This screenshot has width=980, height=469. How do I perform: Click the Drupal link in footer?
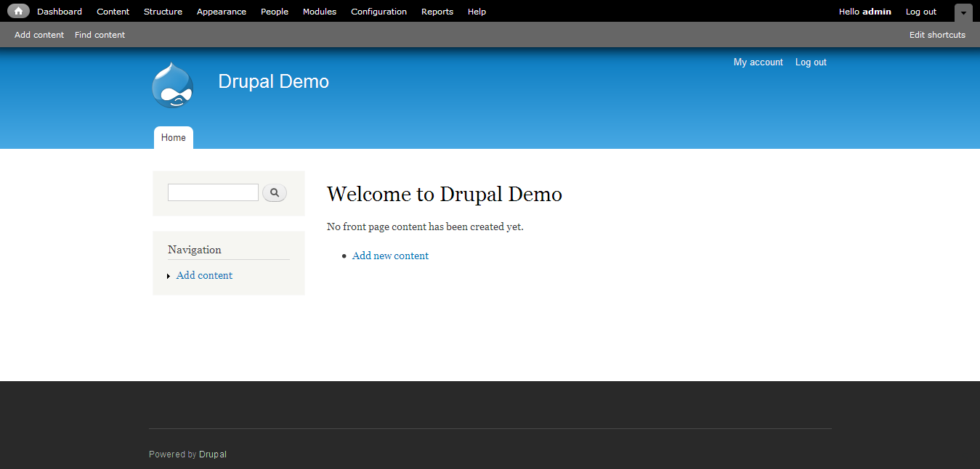pyautogui.click(x=213, y=454)
